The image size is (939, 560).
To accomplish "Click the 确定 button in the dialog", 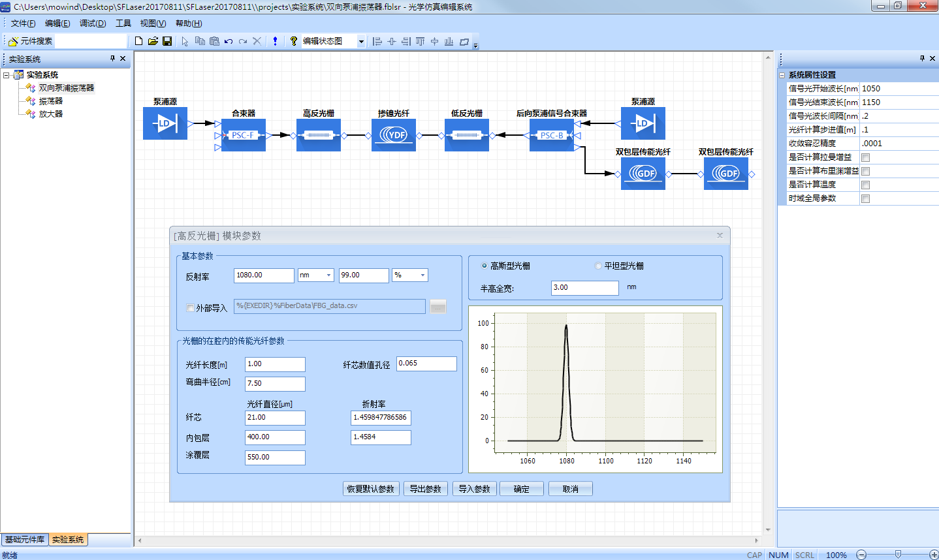I will point(521,489).
